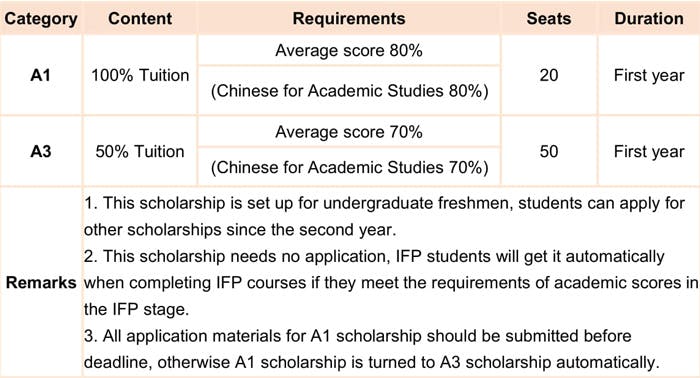
Task: Click Chinese for Academic Studies 70% text
Action: [x=350, y=167]
